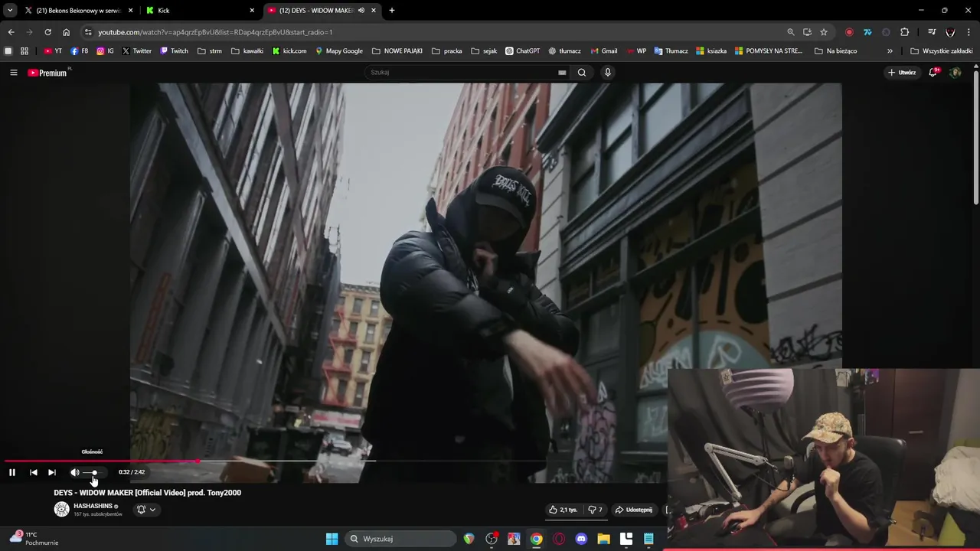Go to YouTube Premium home logo

47,73
